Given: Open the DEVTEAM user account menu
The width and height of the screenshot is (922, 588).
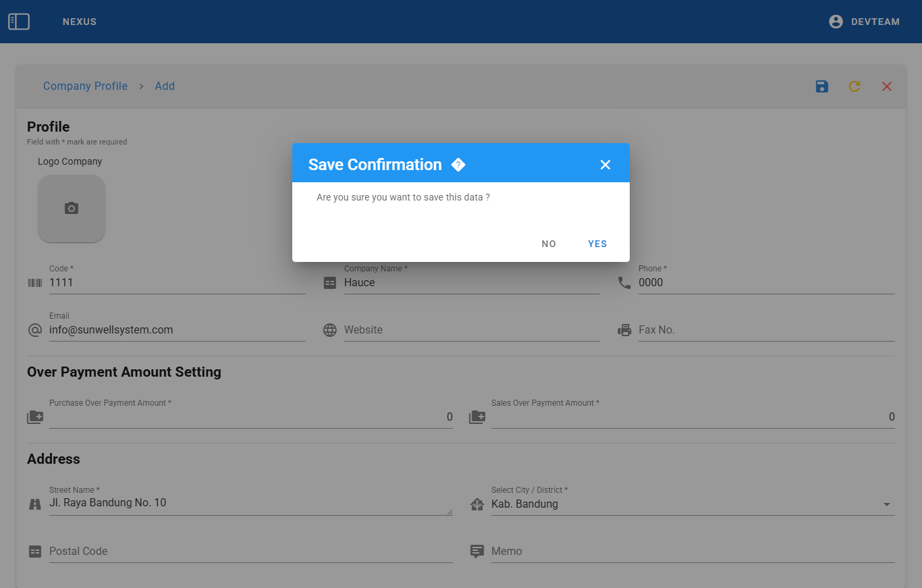Looking at the screenshot, I should point(864,22).
